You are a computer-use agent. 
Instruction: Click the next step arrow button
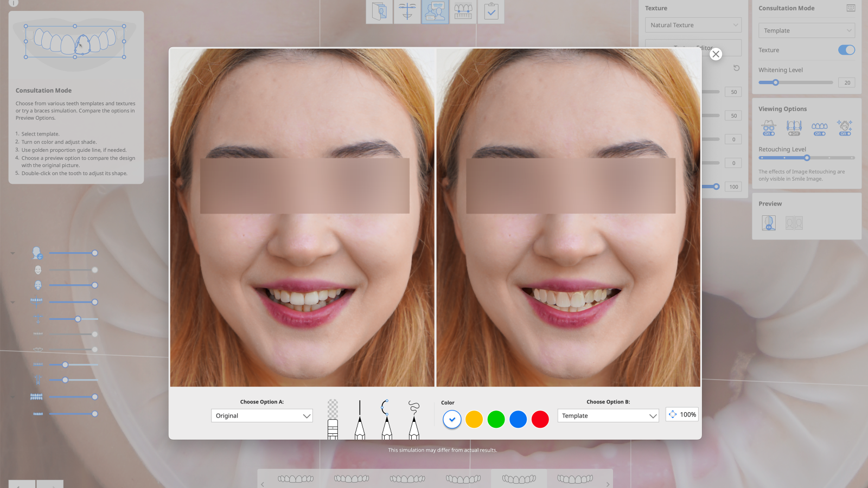[50, 484]
